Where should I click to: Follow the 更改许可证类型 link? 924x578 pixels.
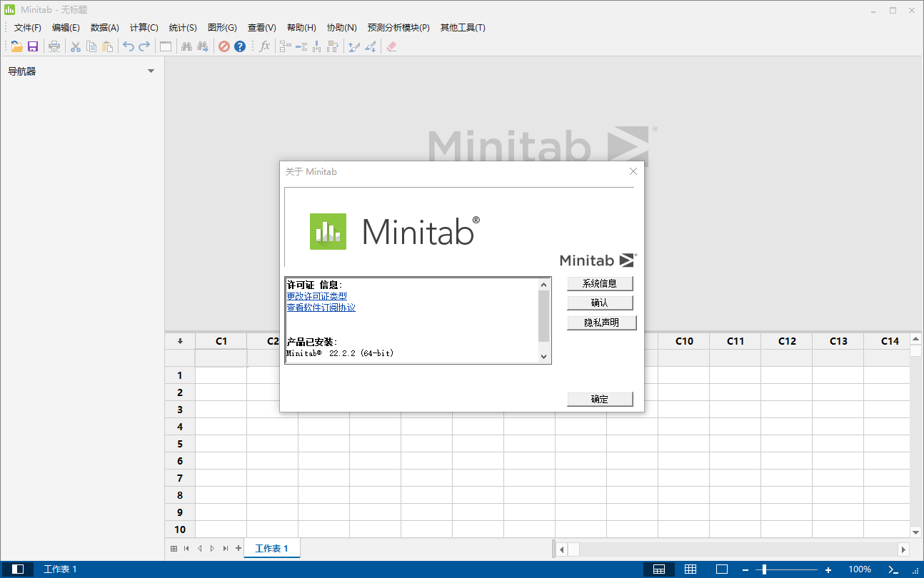point(317,296)
